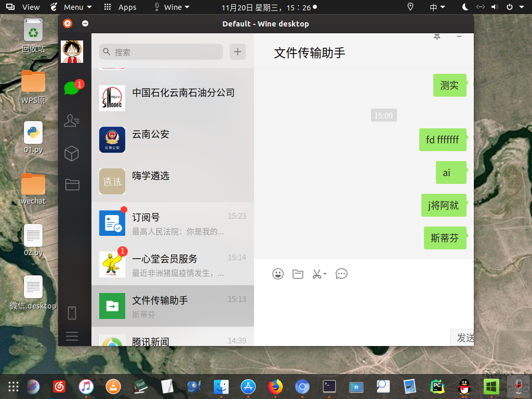Launch VLC media player from dock
Viewport: 532px width, 399px height.
coord(113,387)
